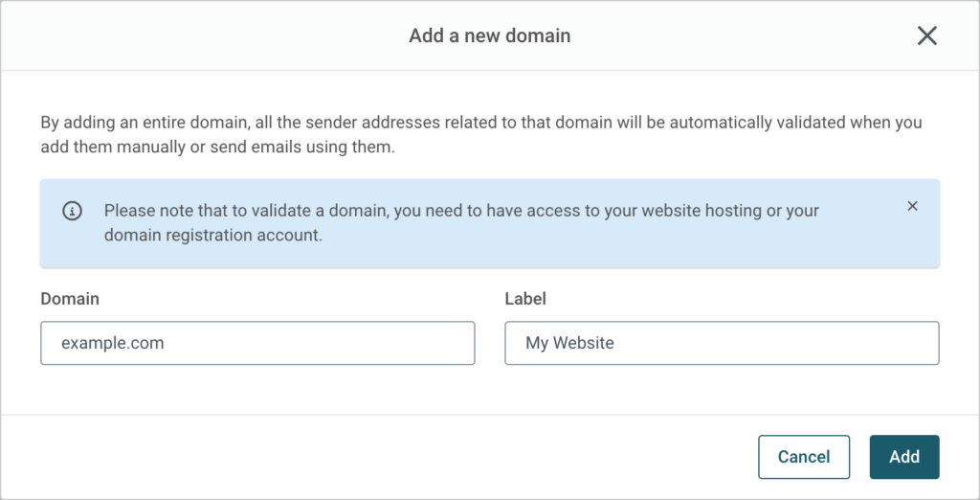Click the "add them manually or send emails" line
The image size is (980, 500).
click(216, 148)
